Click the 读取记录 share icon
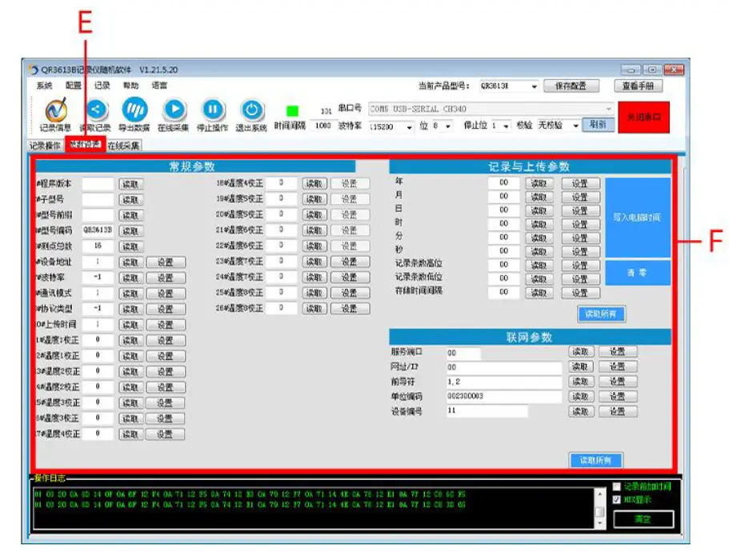This screenshot has width=729, height=560. 96,110
